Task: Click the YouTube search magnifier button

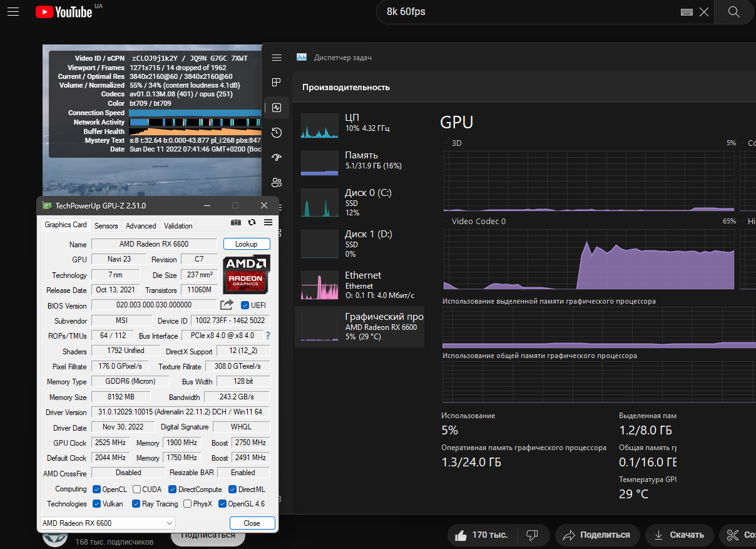Action: pos(734,12)
